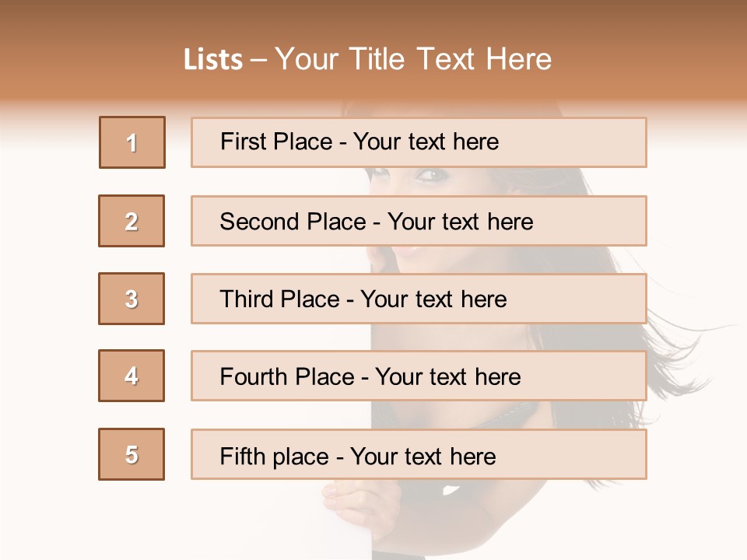Click the number 5 box
The height and width of the screenshot is (560, 747).
pyautogui.click(x=132, y=454)
